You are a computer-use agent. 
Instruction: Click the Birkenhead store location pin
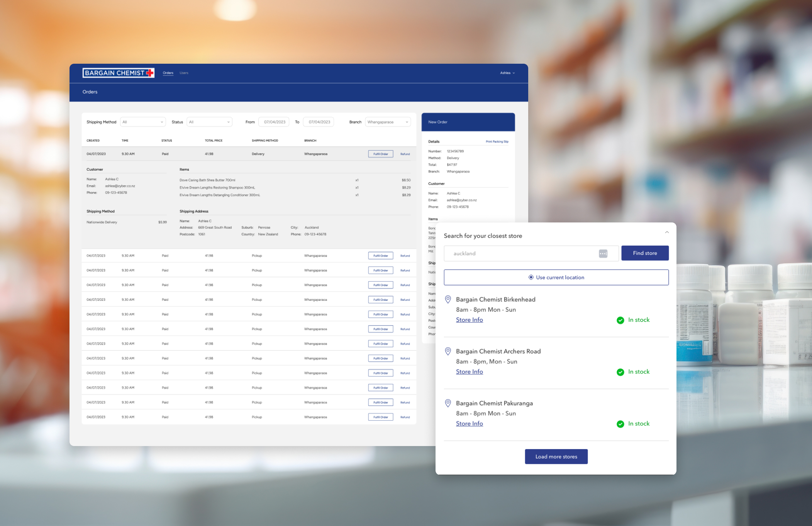(x=448, y=299)
